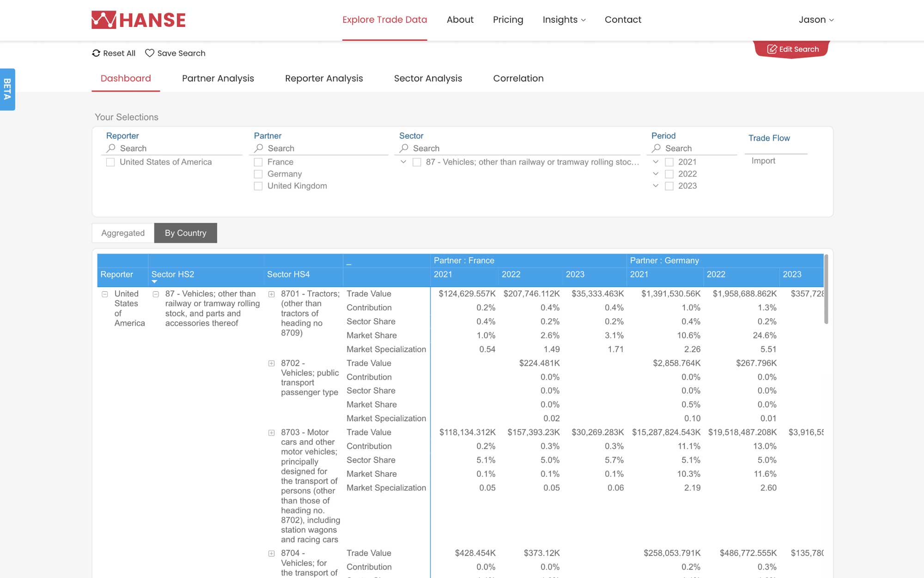Click the Period search field

coord(692,148)
